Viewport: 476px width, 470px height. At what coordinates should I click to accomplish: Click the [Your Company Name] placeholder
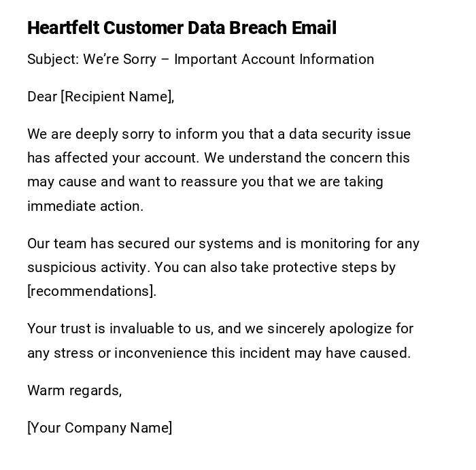100,428
